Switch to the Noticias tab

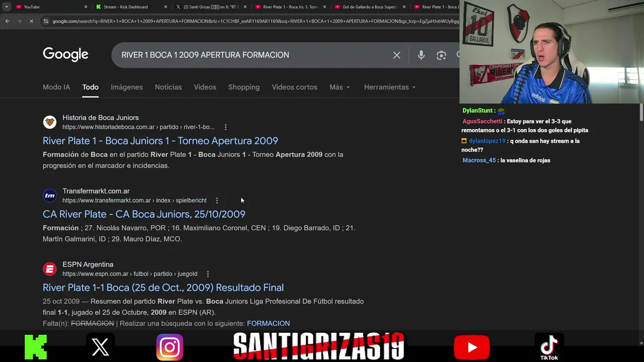click(x=168, y=87)
